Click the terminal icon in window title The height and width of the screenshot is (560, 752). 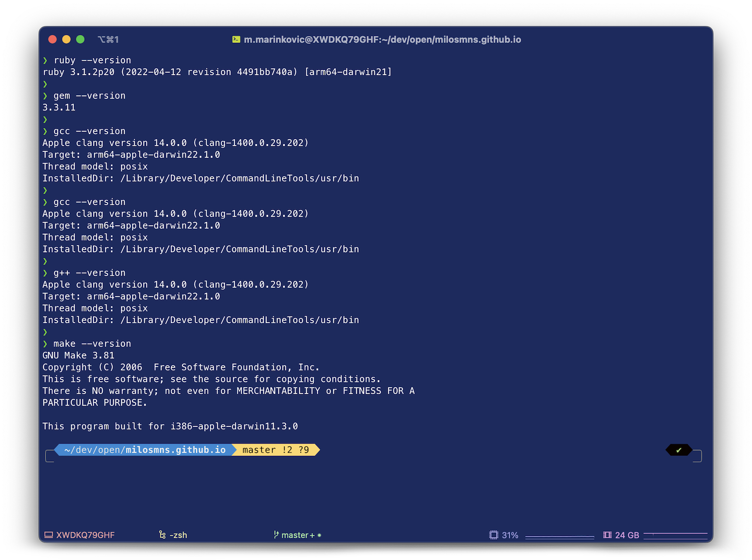237,40
